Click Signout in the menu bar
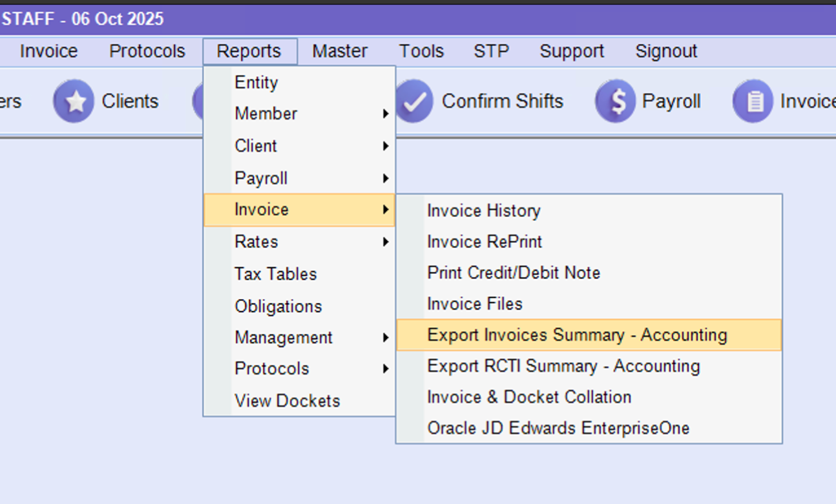 (666, 51)
